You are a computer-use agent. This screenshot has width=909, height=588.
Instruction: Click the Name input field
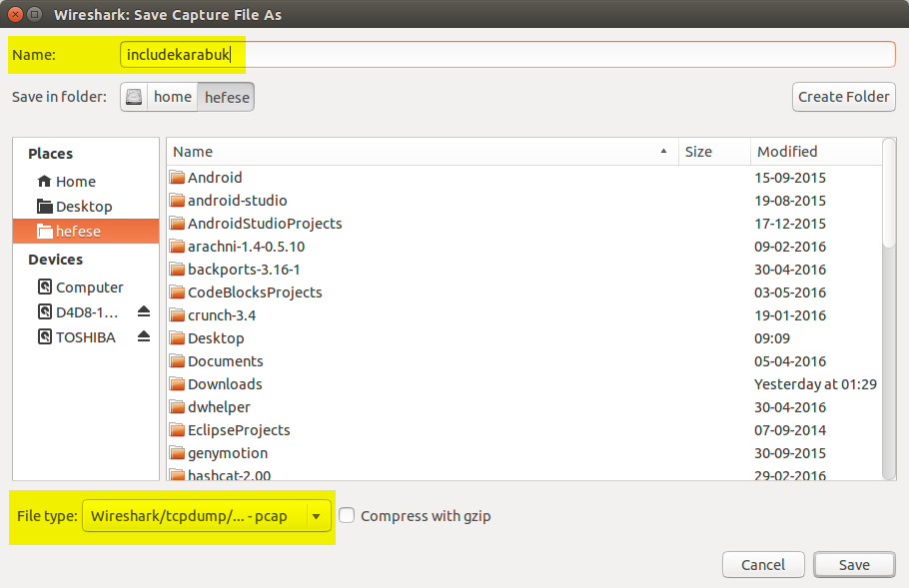coord(507,55)
